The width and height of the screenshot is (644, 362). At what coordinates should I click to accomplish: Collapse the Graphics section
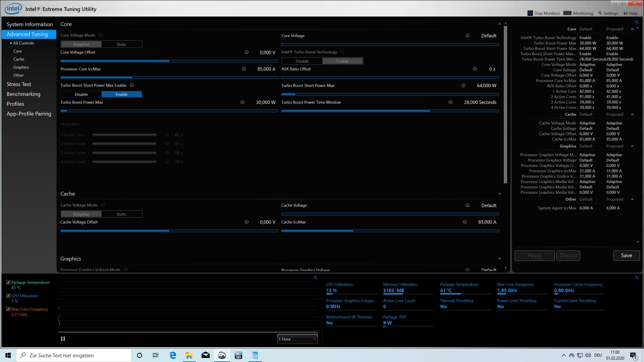point(499,259)
